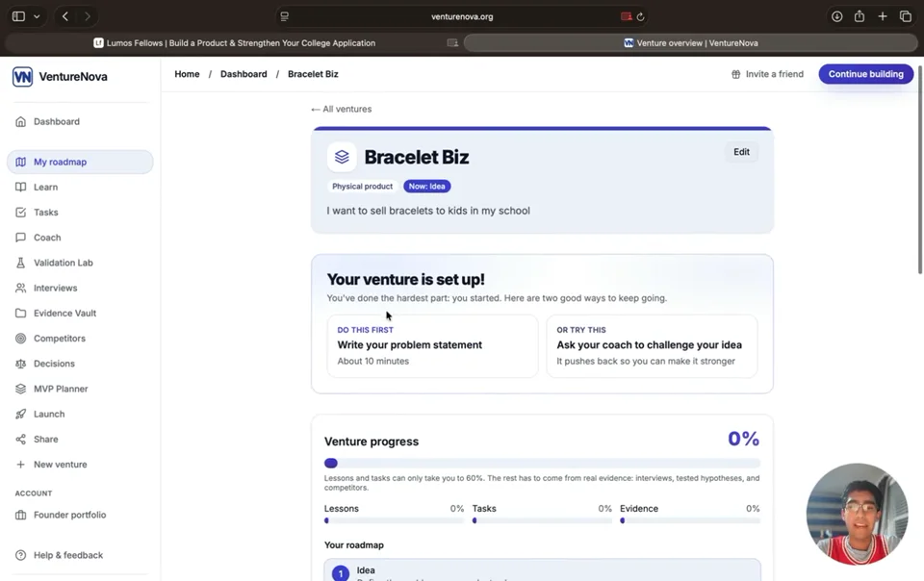Image resolution: width=924 pixels, height=581 pixels.
Task: Click the Learn book icon
Action: 20,188
